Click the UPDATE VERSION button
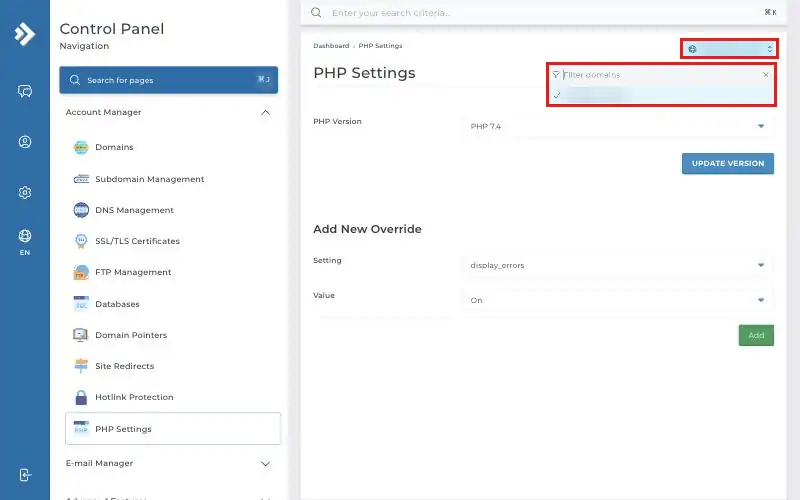Image resolution: width=800 pixels, height=500 pixels. tap(728, 163)
